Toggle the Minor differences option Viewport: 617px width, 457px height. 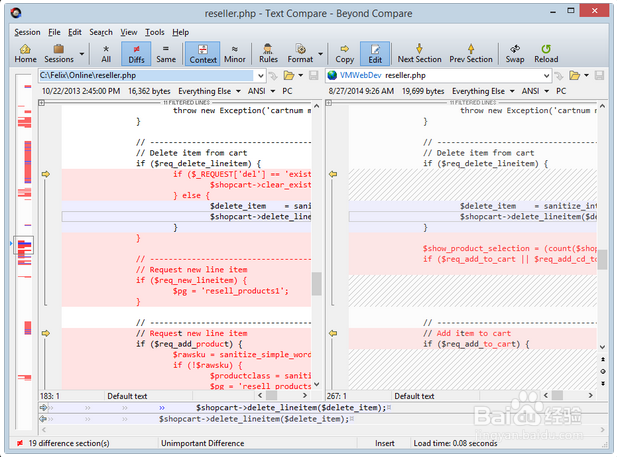pos(235,54)
